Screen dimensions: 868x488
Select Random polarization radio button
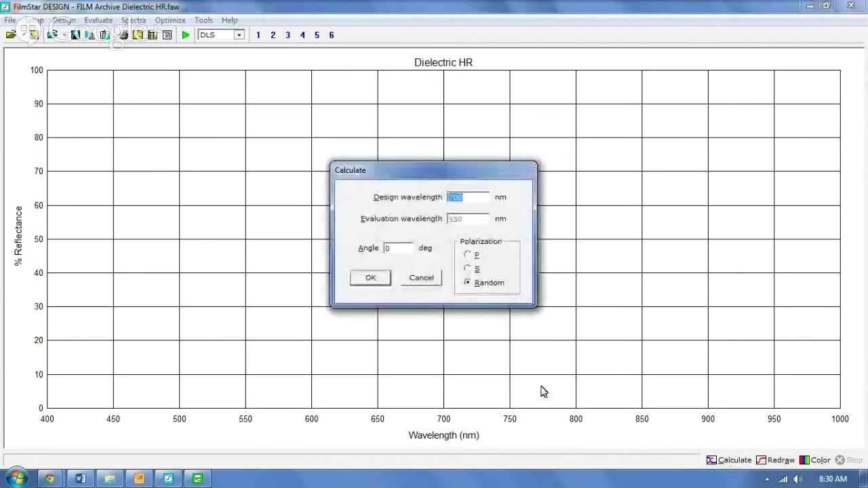pyautogui.click(x=467, y=282)
